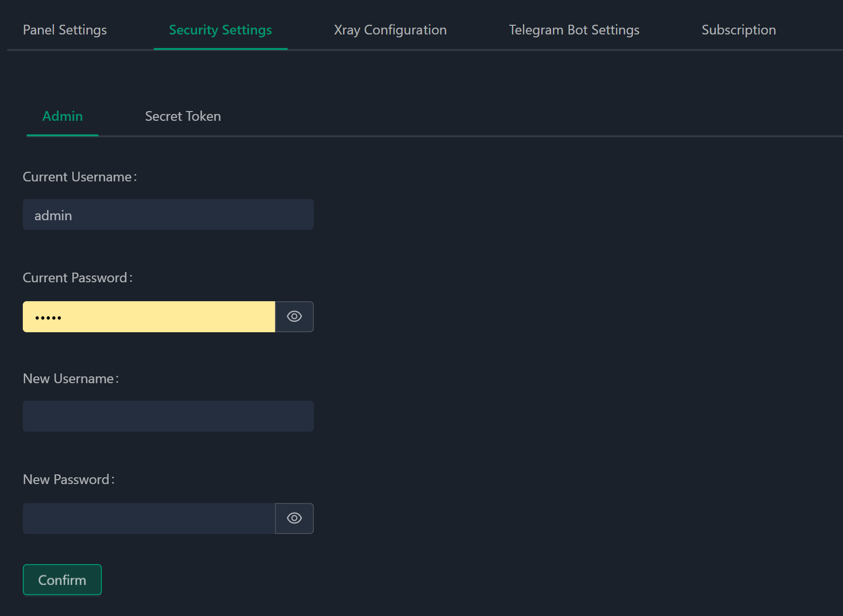Click the "Current Password:" label
Image resolution: width=843 pixels, height=616 pixels.
78,278
